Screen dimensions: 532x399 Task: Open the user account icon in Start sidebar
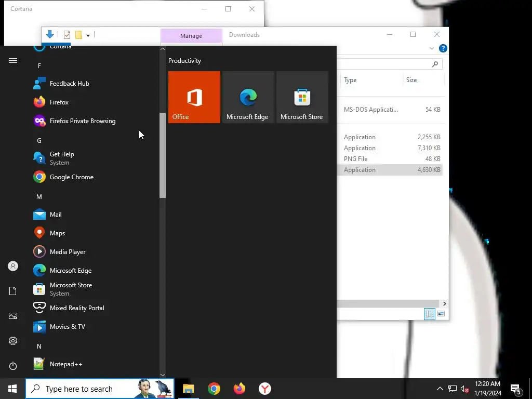coord(13,266)
